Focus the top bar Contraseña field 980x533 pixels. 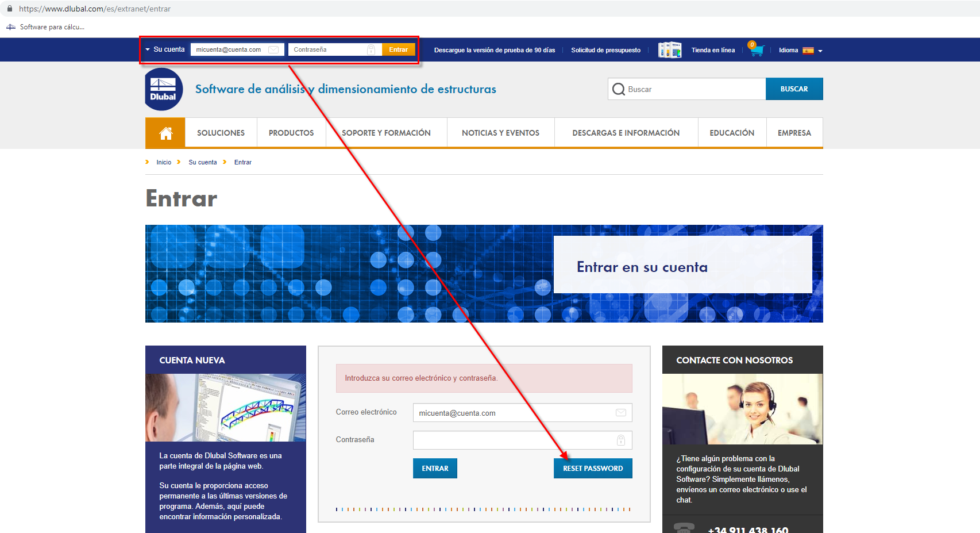(335, 49)
